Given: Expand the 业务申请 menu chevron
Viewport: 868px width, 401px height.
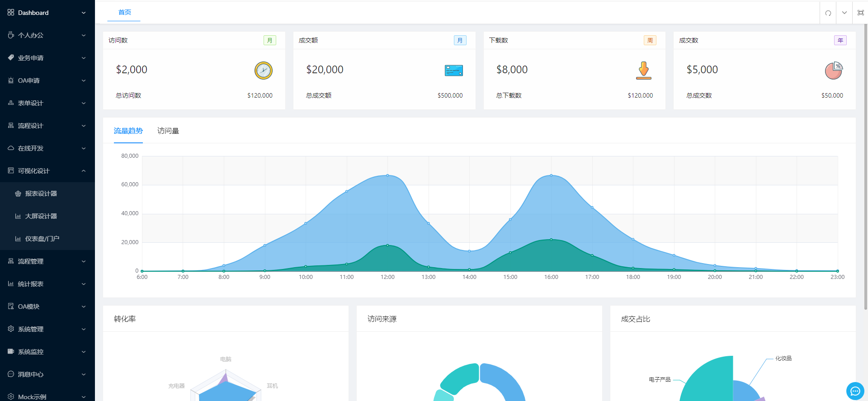Looking at the screenshot, I should click(84, 58).
